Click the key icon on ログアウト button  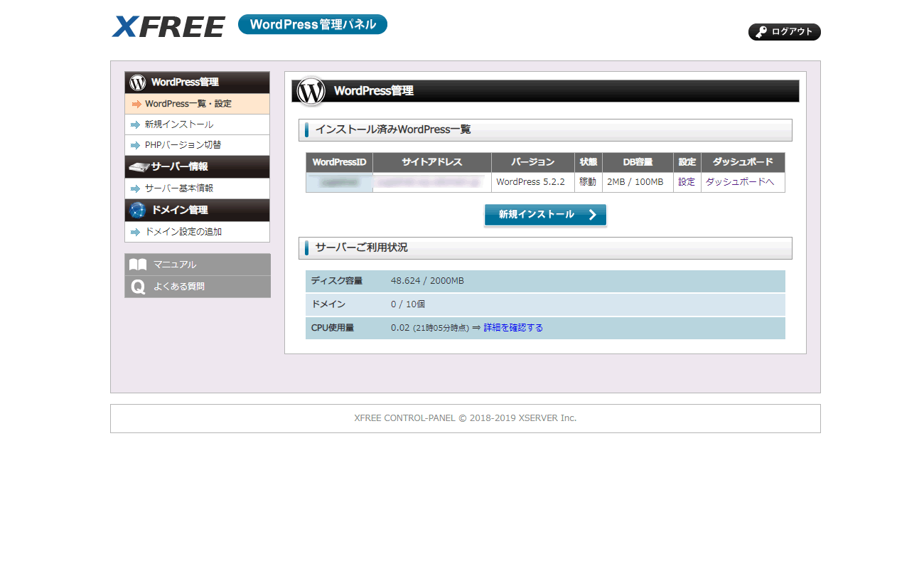click(x=761, y=32)
